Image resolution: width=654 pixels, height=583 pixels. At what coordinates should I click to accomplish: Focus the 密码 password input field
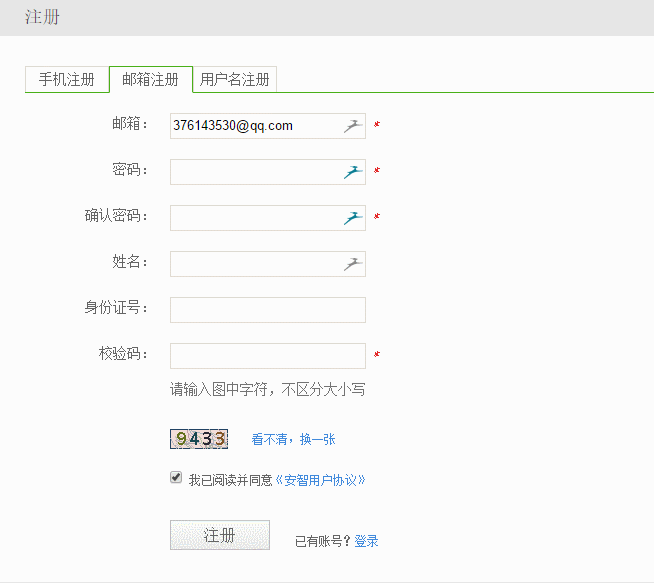[255, 172]
